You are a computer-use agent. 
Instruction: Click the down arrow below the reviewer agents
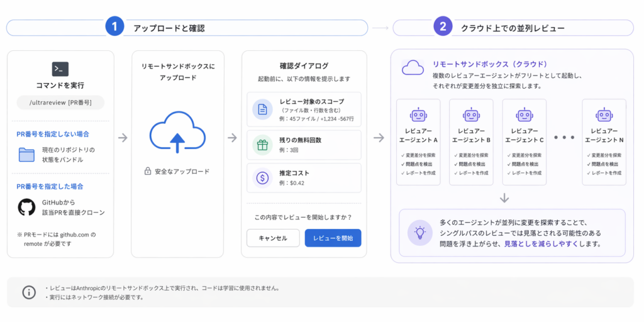click(x=504, y=199)
